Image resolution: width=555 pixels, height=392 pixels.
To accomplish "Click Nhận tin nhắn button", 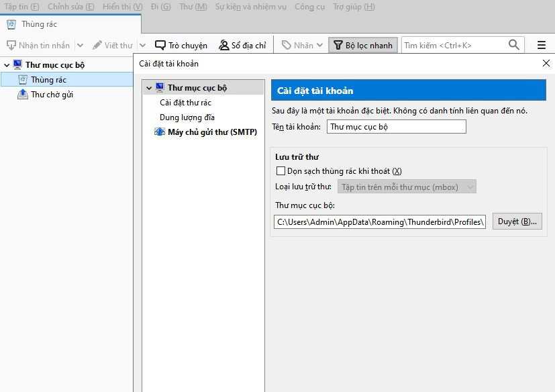I will coord(39,46).
